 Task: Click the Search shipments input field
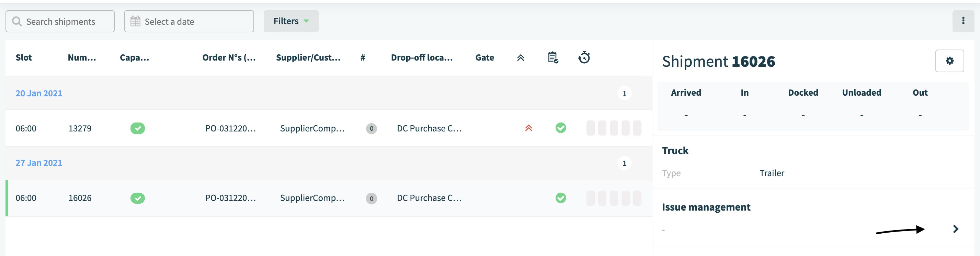click(x=60, y=21)
